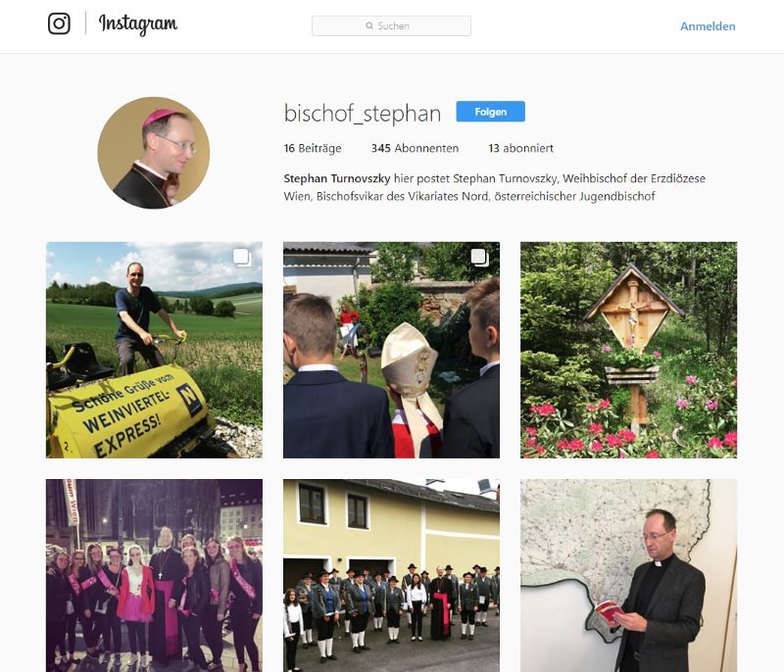Select the 16 Beiträge posts count
784x672 pixels.
[x=313, y=148]
